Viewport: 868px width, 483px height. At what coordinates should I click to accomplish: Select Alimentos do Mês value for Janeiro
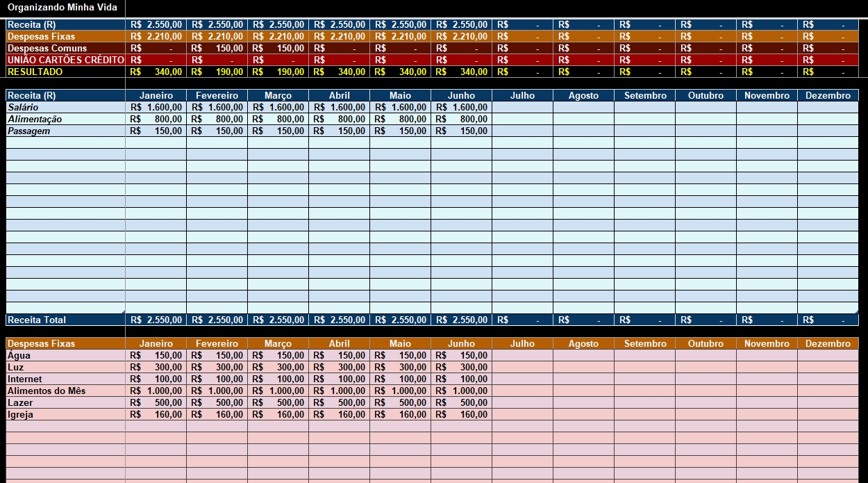[156, 391]
